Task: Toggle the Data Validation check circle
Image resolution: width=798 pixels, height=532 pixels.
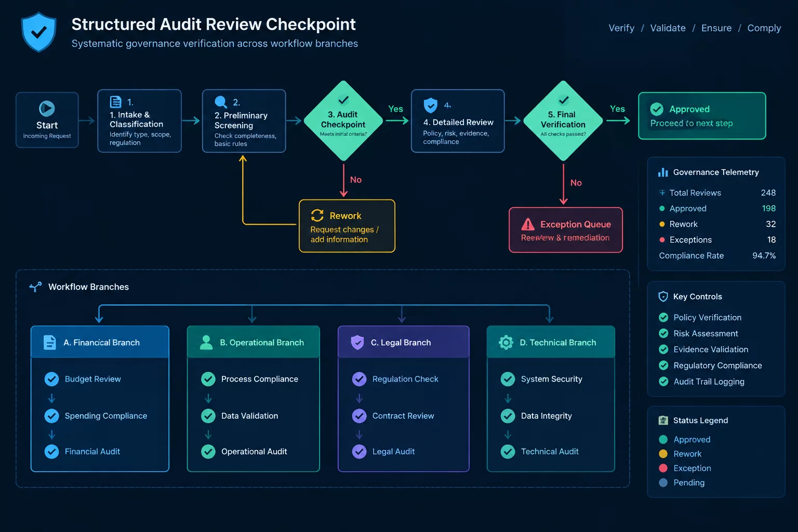Action: 208,416
